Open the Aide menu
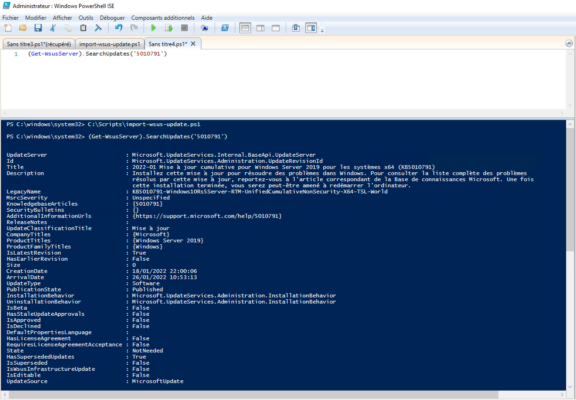This screenshot has height=400, width=576. coord(206,18)
